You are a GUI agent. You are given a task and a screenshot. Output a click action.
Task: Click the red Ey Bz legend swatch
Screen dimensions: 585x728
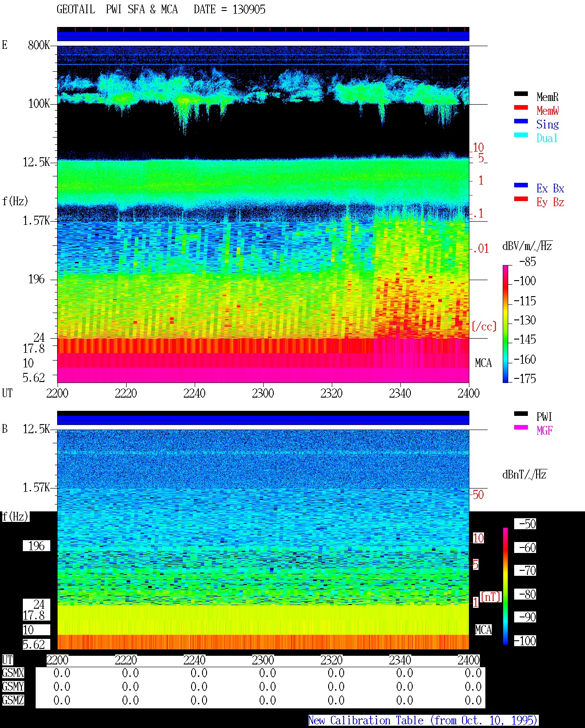[x=521, y=199]
